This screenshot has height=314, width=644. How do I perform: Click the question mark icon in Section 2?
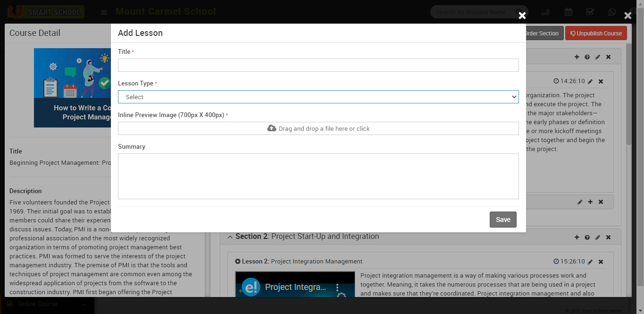587,238
